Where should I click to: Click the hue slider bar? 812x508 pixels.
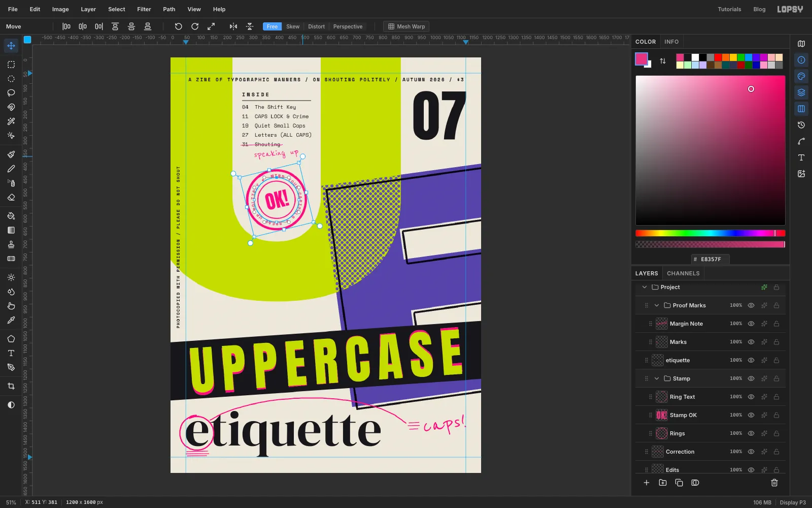tap(710, 233)
